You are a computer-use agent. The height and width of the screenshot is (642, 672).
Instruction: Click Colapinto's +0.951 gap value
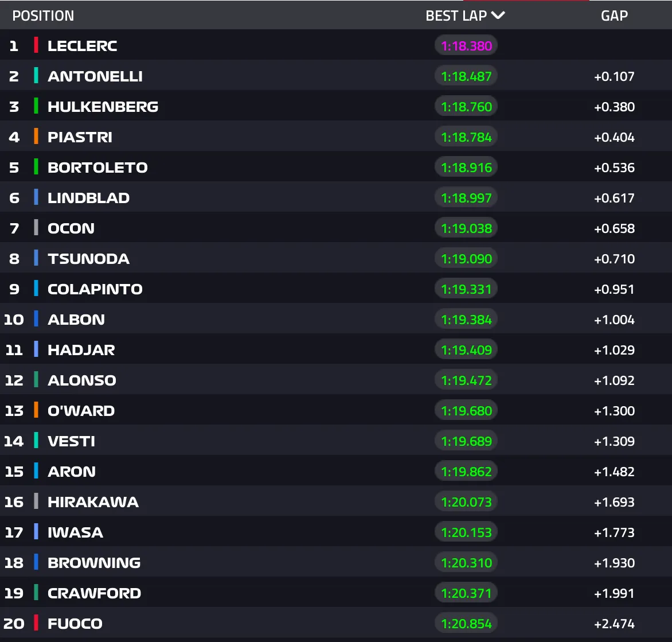[614, 289]
